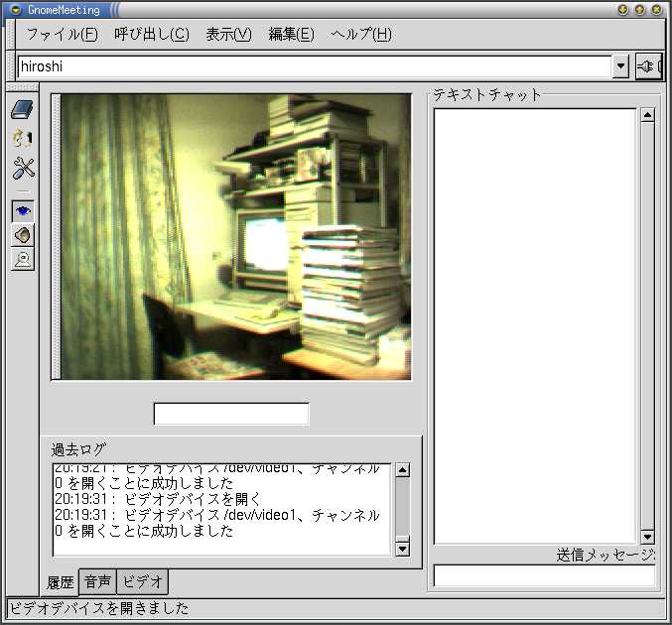Expand the hiroshi address dropdown arrow

[621, 66]
